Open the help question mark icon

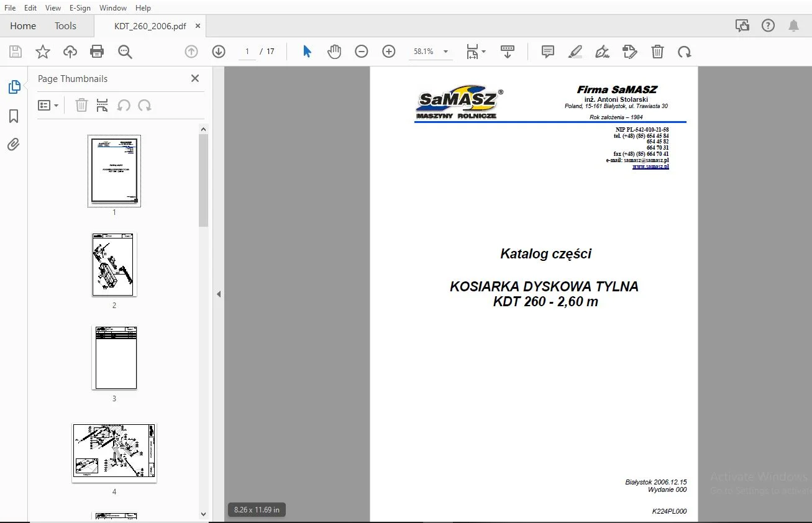click(769, 25)
